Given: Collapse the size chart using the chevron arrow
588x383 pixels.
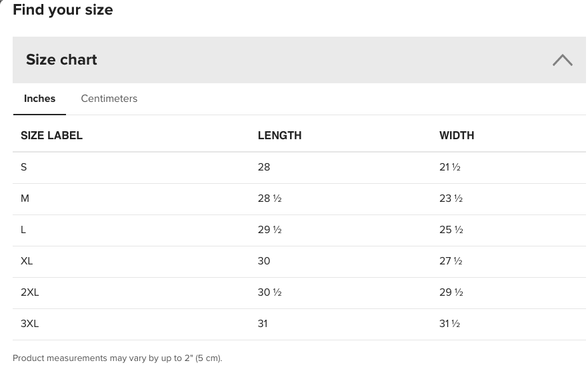Looking at the screenshot, I should tap(562, 60).
